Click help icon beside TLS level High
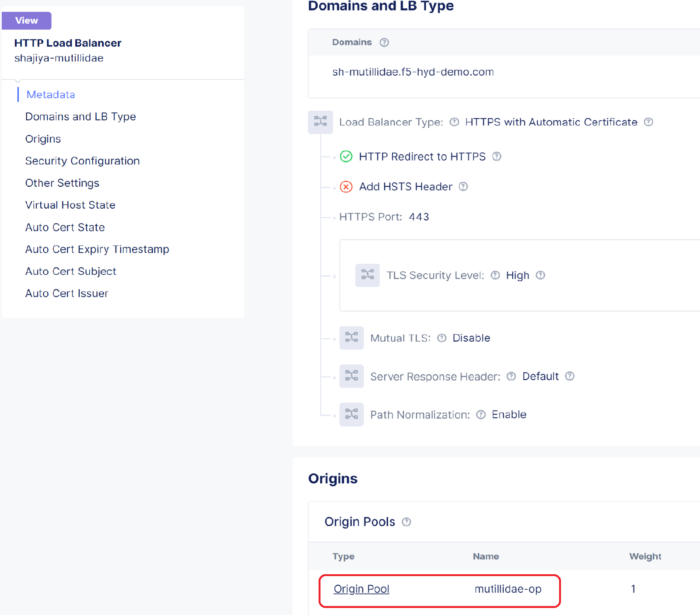The height and width of the screenshot is (615, 700). pos(540,275)
